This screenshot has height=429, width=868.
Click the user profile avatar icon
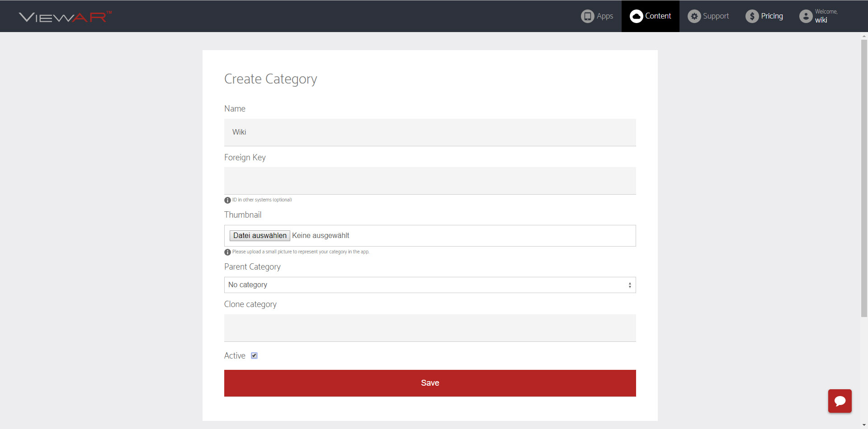coord(806,16)
